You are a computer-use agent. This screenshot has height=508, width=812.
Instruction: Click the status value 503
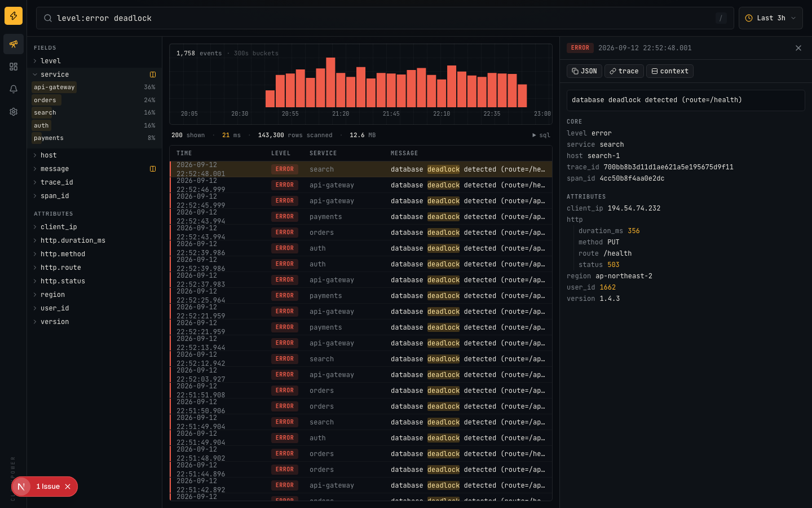613,265
